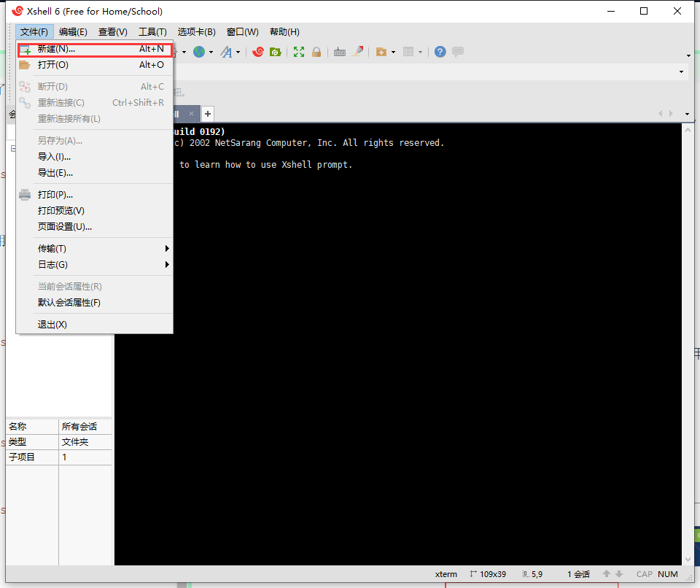Open the 编辑(E) menu
The height and width of the screenshot is (588, 700).
click(73, 31)
